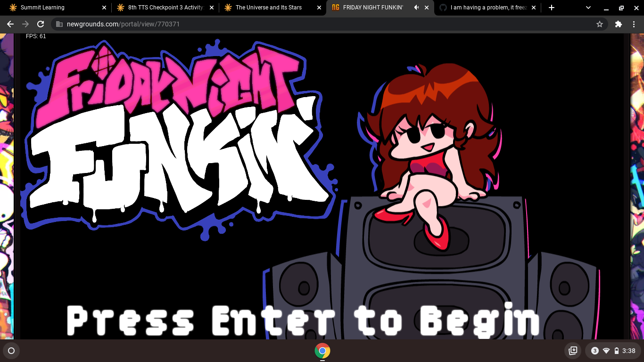Viewport: 644px width, 362px height.
Task: Close The Universe and Its Stars tab
Action: [319, 8]
